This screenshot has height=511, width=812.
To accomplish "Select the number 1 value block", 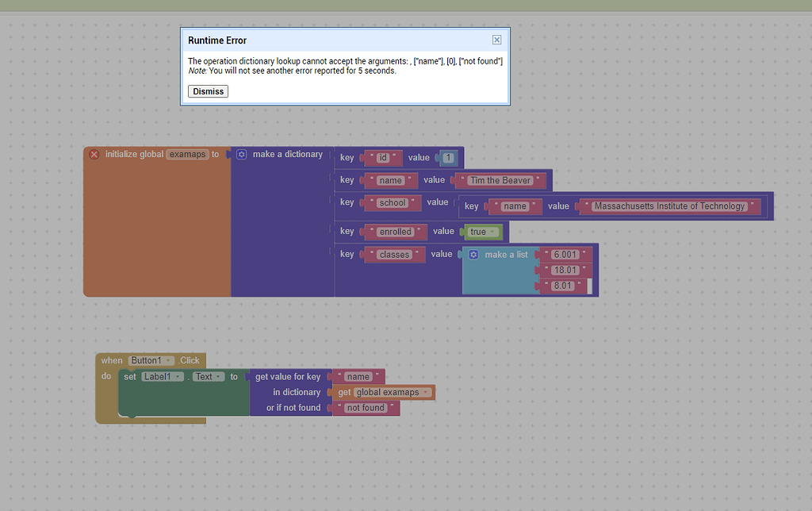I will pos(448,158).
